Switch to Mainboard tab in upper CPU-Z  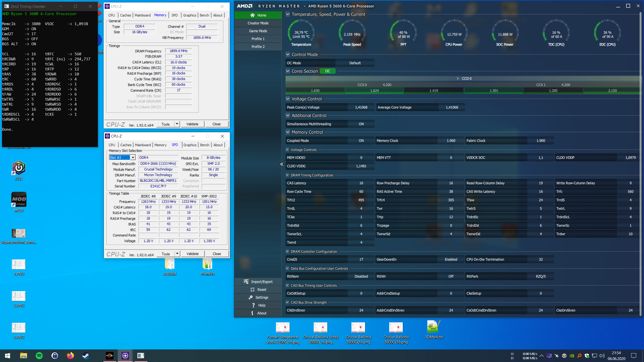(x=142, y=15)
